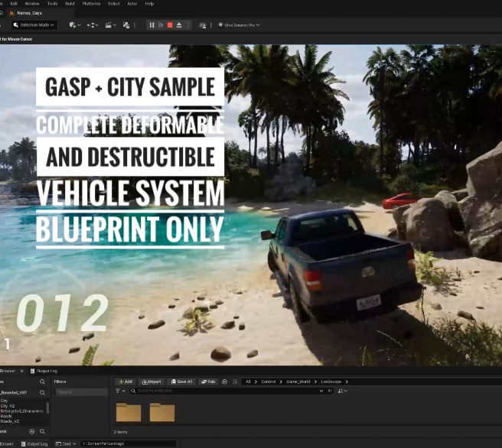The height and width of the screenshot is (448, 502).
Task: Select the second folder thumbnail
Action: tap(162, 412)
